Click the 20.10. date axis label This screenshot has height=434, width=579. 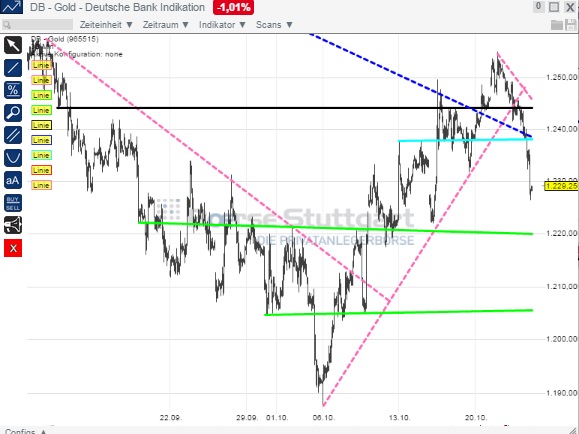(x=476, y=418)
